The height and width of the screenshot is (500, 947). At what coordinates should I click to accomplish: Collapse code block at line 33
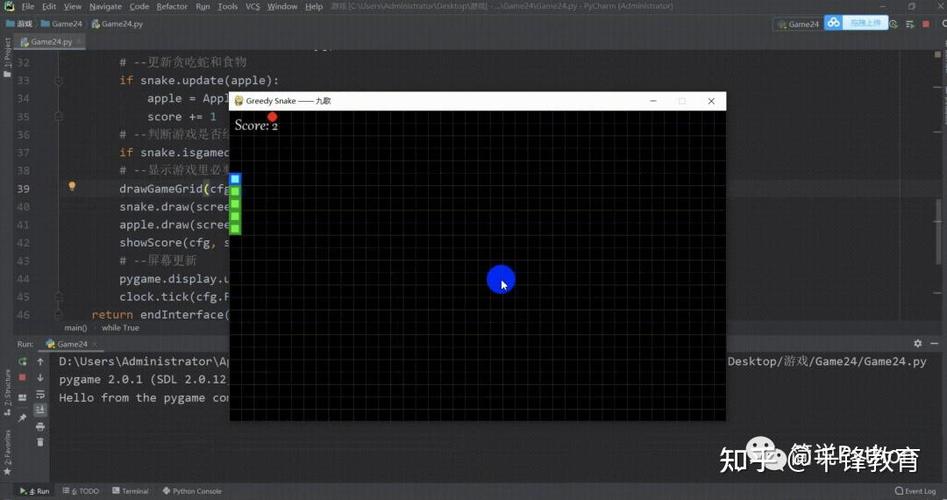tap(59, 80)
